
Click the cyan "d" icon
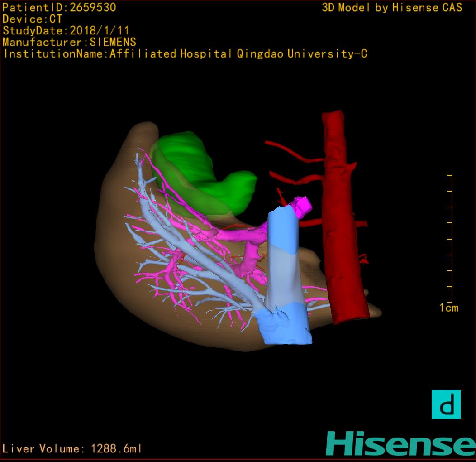446,404
